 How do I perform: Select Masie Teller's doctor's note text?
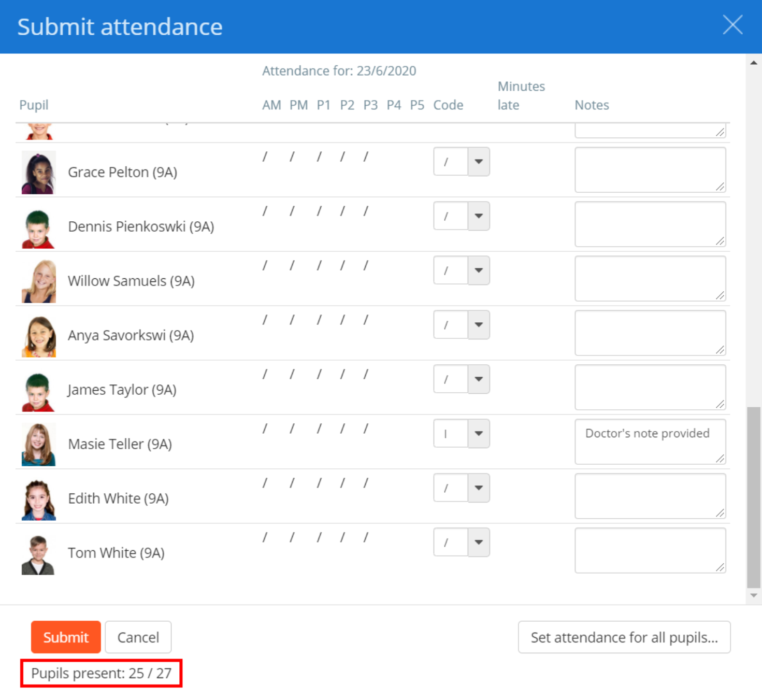point(647,433)
